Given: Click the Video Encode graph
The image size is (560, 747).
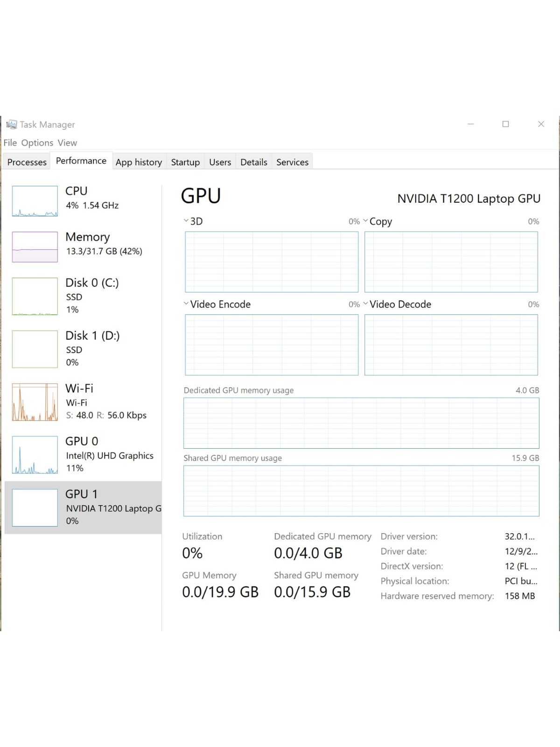Looking at the screenshot, I should [x=272, y=345].
